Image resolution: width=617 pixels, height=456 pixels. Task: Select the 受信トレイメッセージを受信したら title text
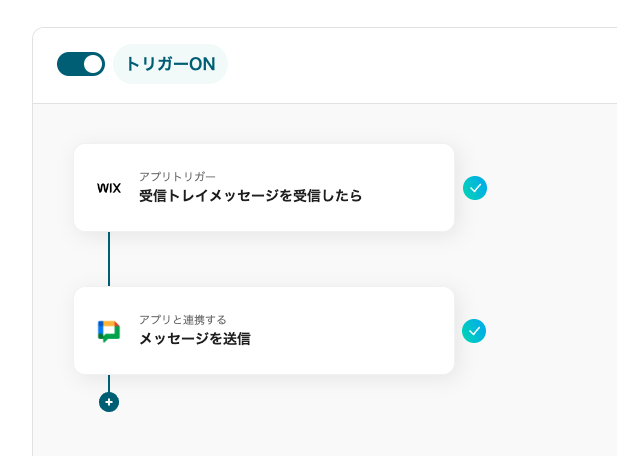(x=250, y=196)
